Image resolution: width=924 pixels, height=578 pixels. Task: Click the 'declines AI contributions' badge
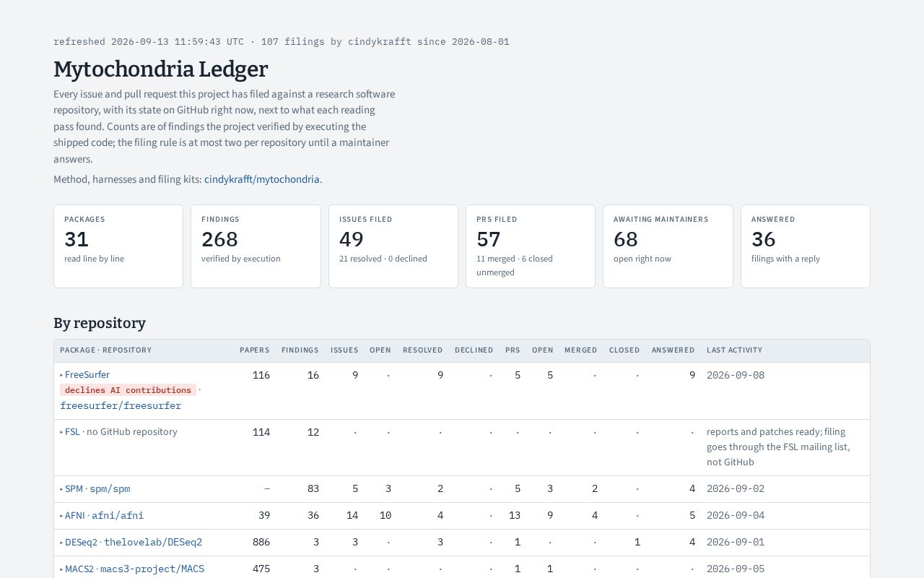128,390
